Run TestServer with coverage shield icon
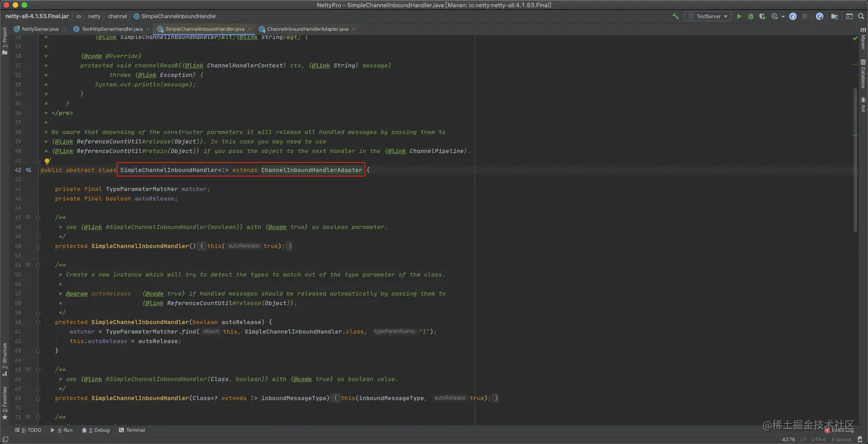Screen dimensions: 868x444 [762, 17]
